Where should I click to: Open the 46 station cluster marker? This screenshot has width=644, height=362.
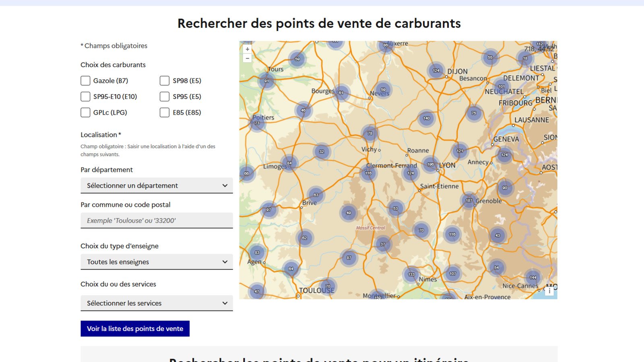click(303, 110)
